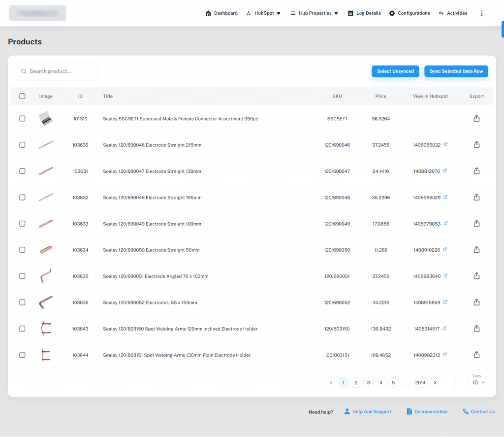Open the Documentation link

coord(427,411)
